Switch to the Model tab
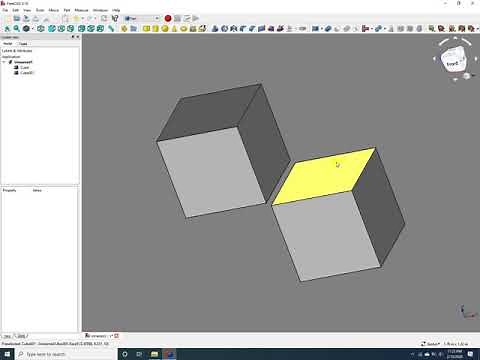Image resolution: width=480 pixels, height=360 pixels. tap(8, 44)
